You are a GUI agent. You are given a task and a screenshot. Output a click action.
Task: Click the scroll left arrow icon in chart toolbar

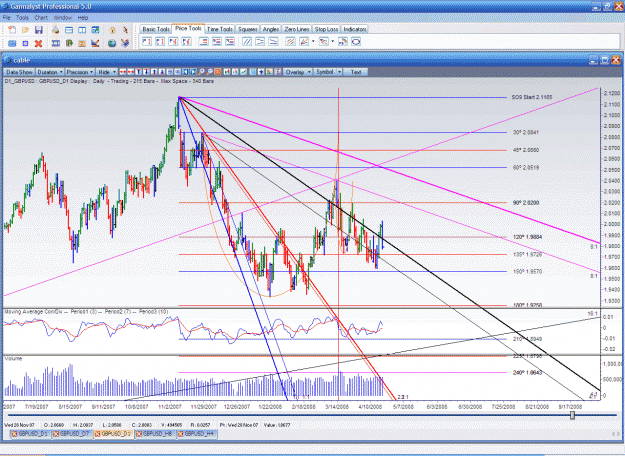pyautogui.click(x=185, y=72)
